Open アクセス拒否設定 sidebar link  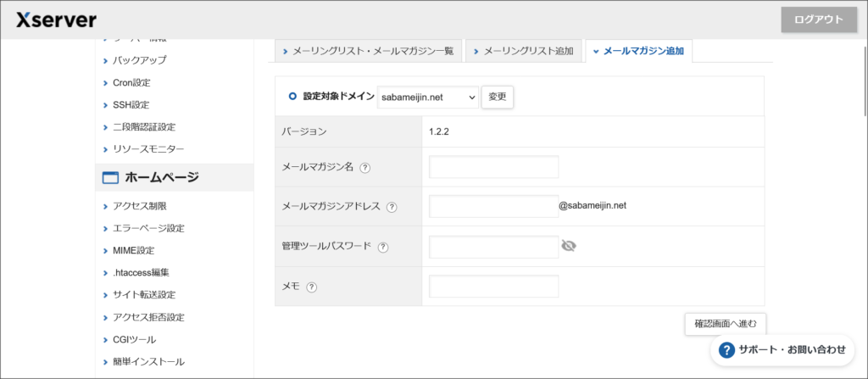(x=148, y=317)
